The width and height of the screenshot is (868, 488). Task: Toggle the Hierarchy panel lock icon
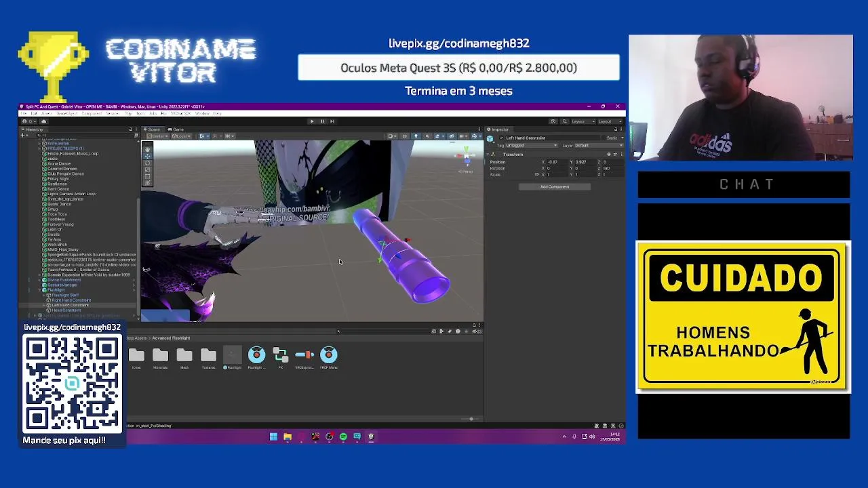coord(130,129)
